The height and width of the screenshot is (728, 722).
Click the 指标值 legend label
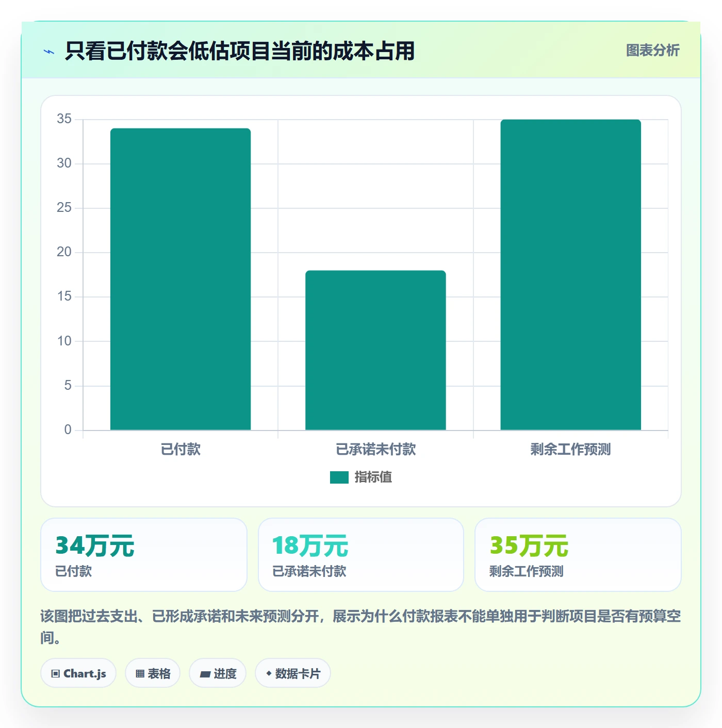tap(373, 477)
